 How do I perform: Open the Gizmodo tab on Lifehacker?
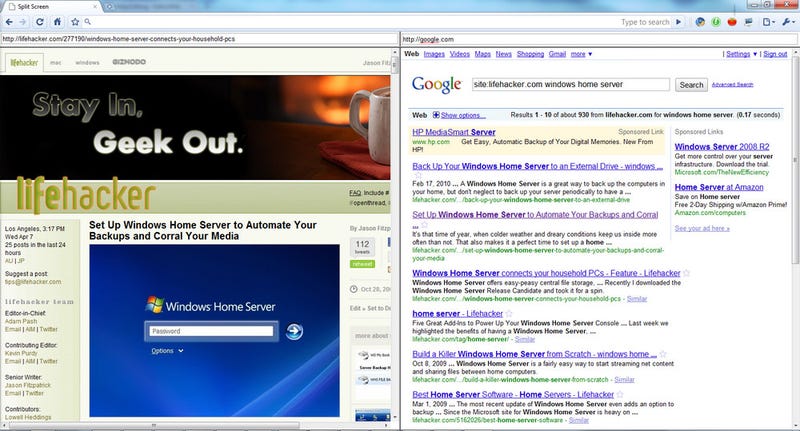(129, 62)
